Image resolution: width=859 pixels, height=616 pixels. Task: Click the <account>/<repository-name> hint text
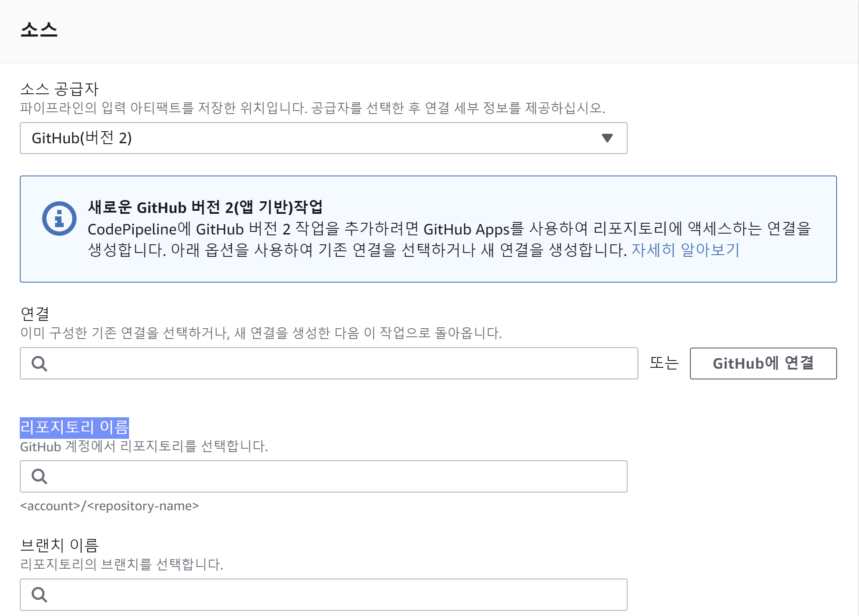(110, 506)
